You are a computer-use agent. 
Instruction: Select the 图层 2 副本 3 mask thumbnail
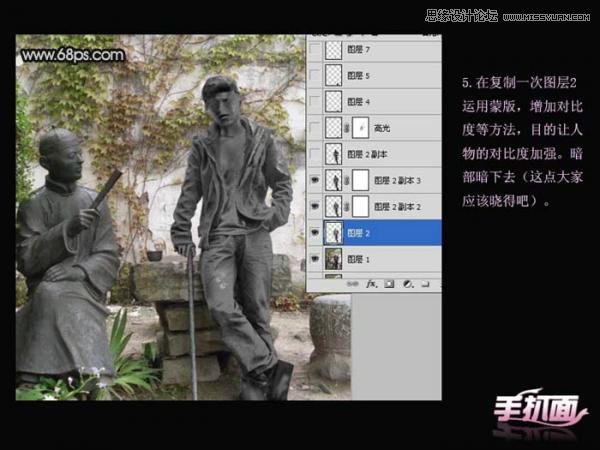tap(360, 180)
